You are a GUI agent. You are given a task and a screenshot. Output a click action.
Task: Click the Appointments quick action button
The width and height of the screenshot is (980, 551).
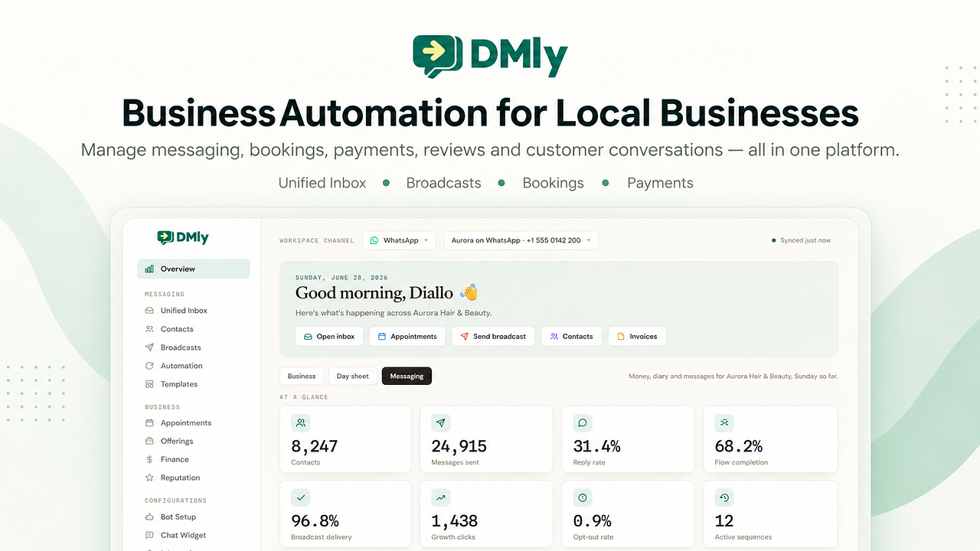point(407,337)
